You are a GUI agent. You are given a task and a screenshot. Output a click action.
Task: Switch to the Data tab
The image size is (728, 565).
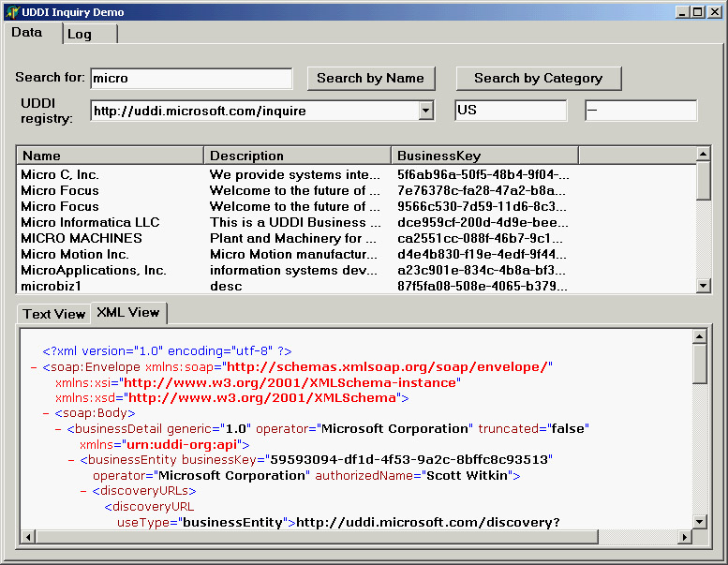click(28, 33)
